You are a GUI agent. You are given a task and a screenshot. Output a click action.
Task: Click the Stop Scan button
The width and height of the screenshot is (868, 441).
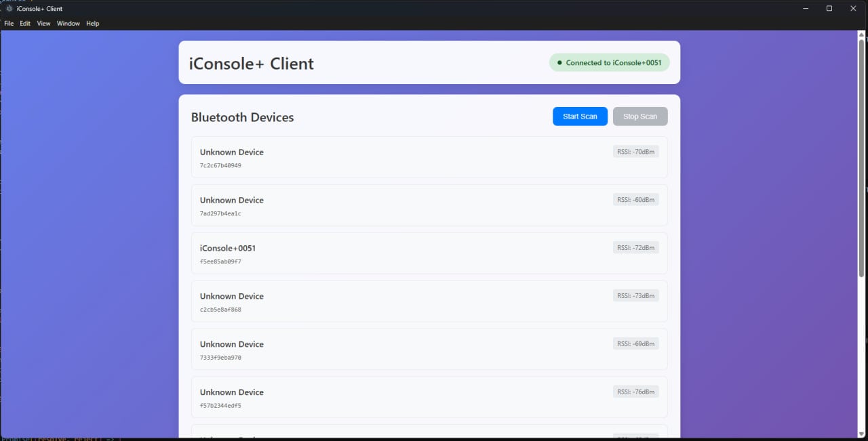640,117
